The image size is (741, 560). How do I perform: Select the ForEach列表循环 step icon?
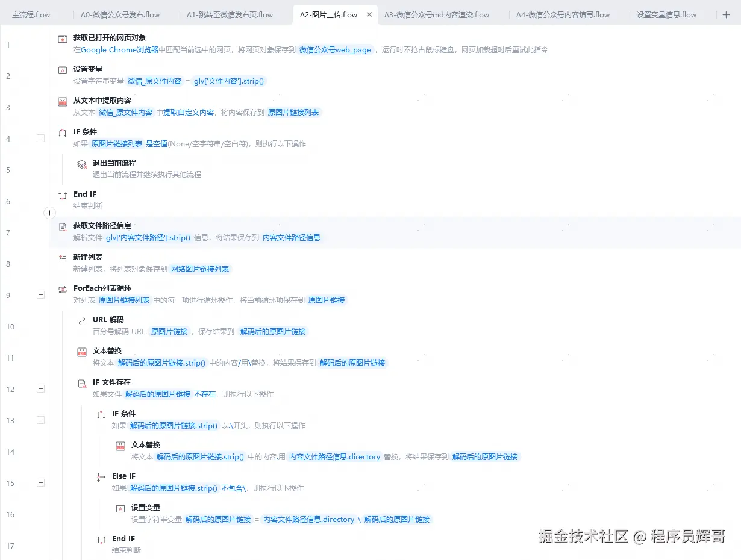[63, 288]
